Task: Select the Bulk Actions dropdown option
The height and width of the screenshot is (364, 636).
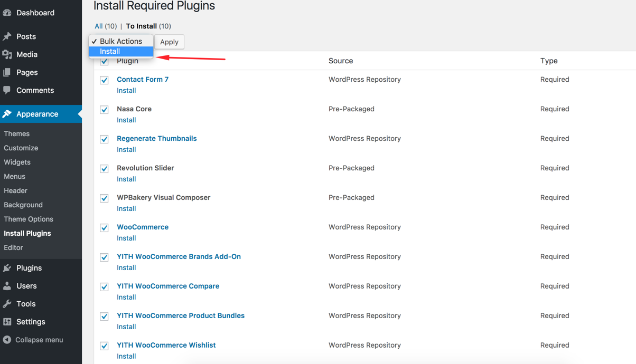Action: point(121,41)
